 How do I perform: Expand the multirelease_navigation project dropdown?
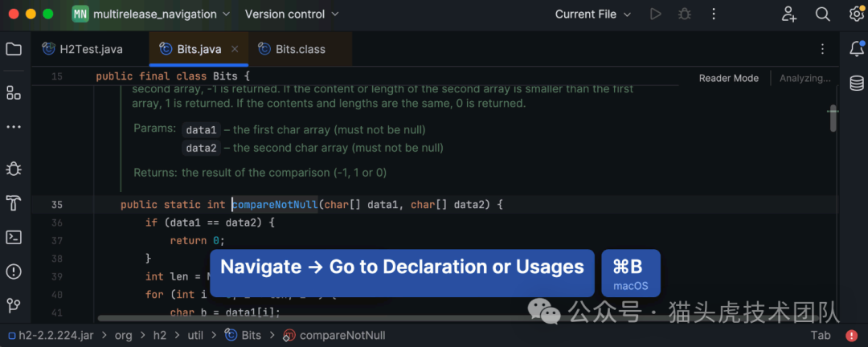[x=151, y=14]
